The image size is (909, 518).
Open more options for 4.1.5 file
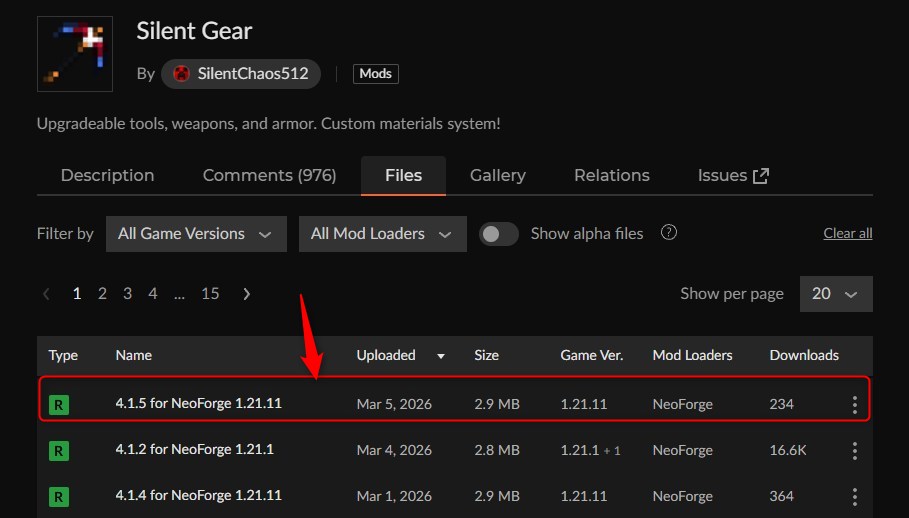tap(855, 404)
